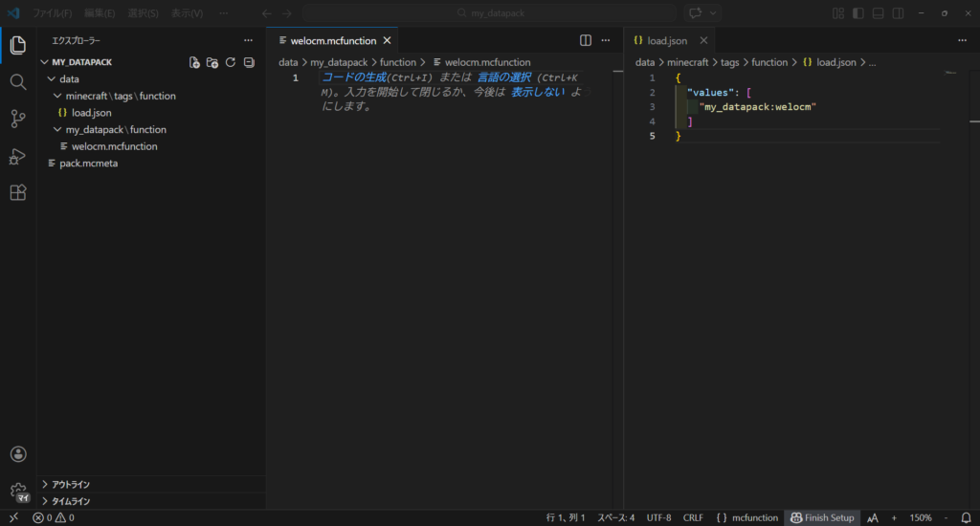This screenshot has height=526, width=980.
Task: Create a new file in MY_DATAPACK
Action: click(194, 62)
